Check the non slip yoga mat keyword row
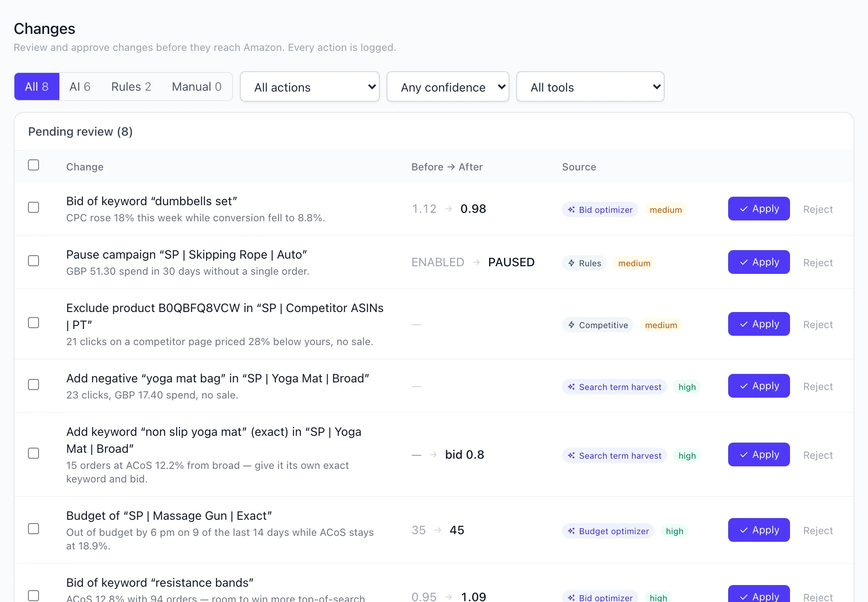Viewport: 868px width, 602px height. [33, 453]
